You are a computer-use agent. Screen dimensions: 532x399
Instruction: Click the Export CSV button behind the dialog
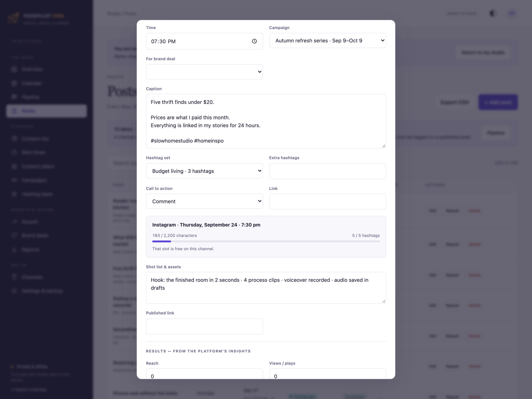pyautogui.click(x=455, y=102)
